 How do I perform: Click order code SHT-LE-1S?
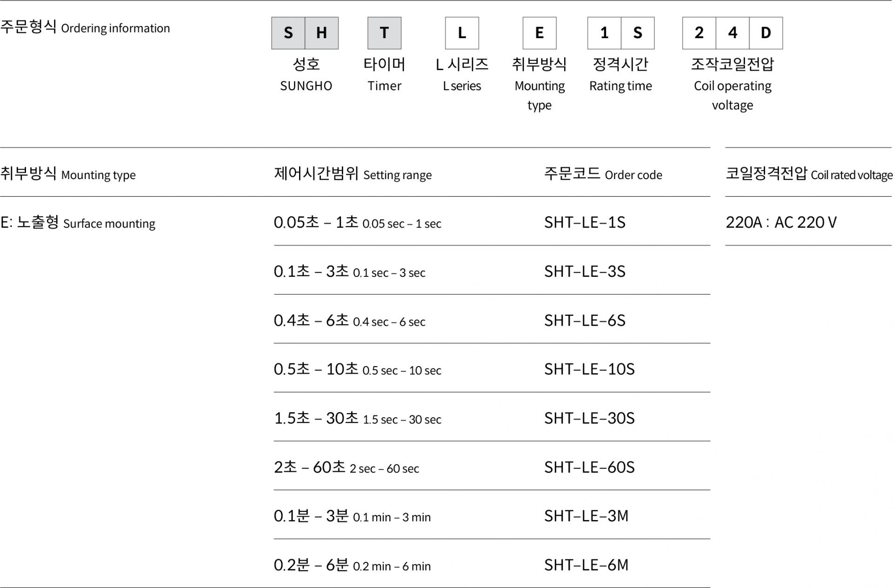585,222
